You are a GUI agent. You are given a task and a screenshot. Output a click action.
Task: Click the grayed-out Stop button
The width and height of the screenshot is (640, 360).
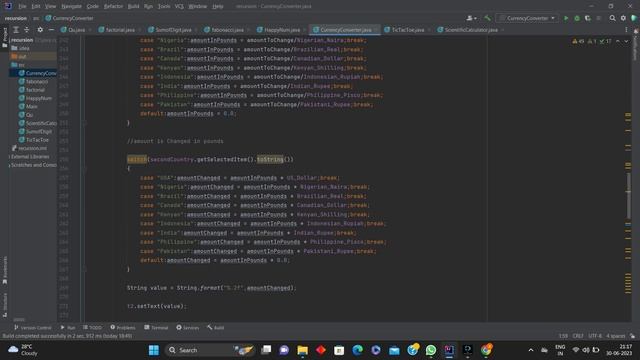click(x=599, y=18)
